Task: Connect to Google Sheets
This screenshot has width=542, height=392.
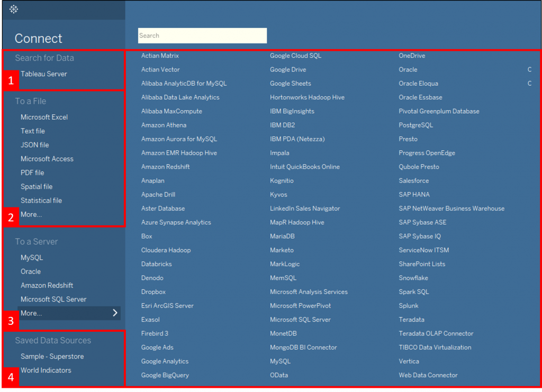Action: coord(291,83)
